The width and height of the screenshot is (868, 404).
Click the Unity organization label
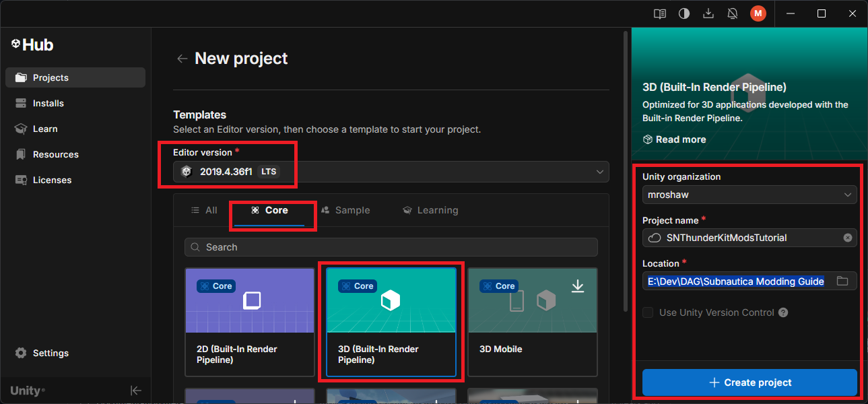[x=681, y=176]
